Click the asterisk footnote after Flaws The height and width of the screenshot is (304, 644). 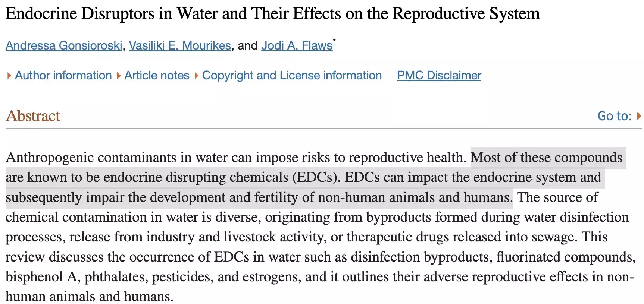[x=334, y=41]
